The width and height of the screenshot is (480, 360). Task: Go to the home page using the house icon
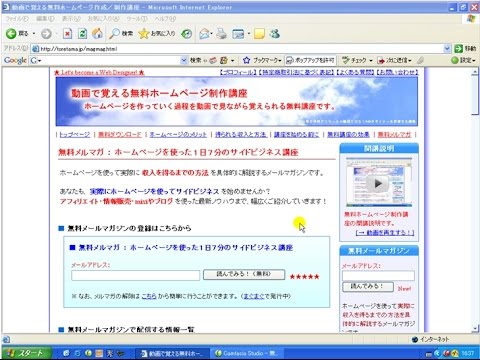click(x=97, y=33)
